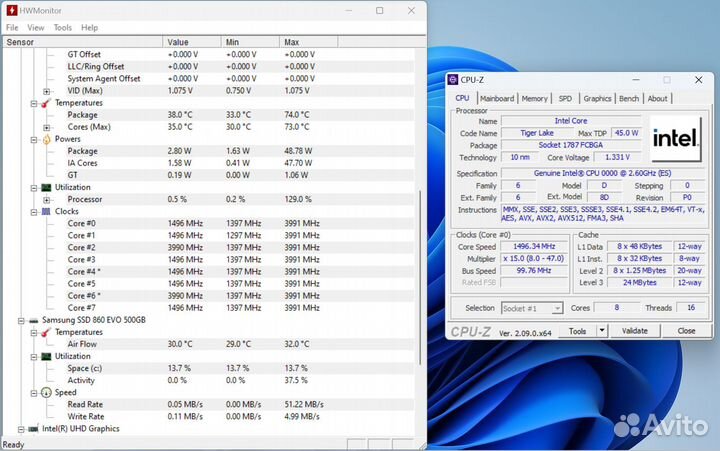The image size is (720, 451).
Task: Collapse the CPU Temperatures section
Action: [34, 103]
